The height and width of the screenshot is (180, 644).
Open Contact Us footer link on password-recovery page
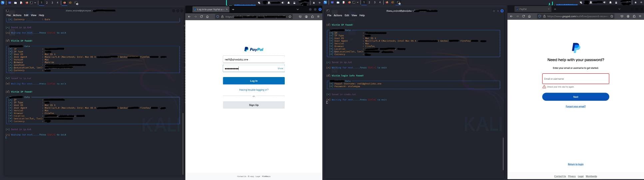(560, 176)
